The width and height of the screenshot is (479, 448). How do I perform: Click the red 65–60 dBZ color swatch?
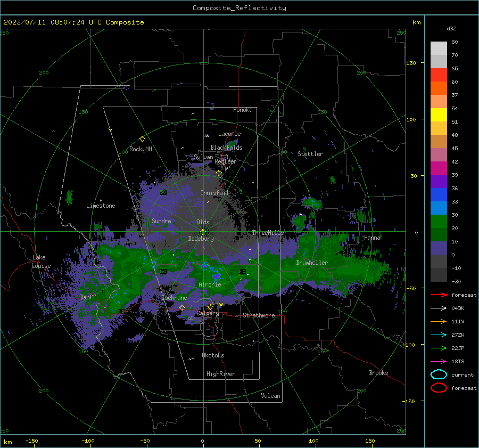pyautogui.click(x=439, y=75)
